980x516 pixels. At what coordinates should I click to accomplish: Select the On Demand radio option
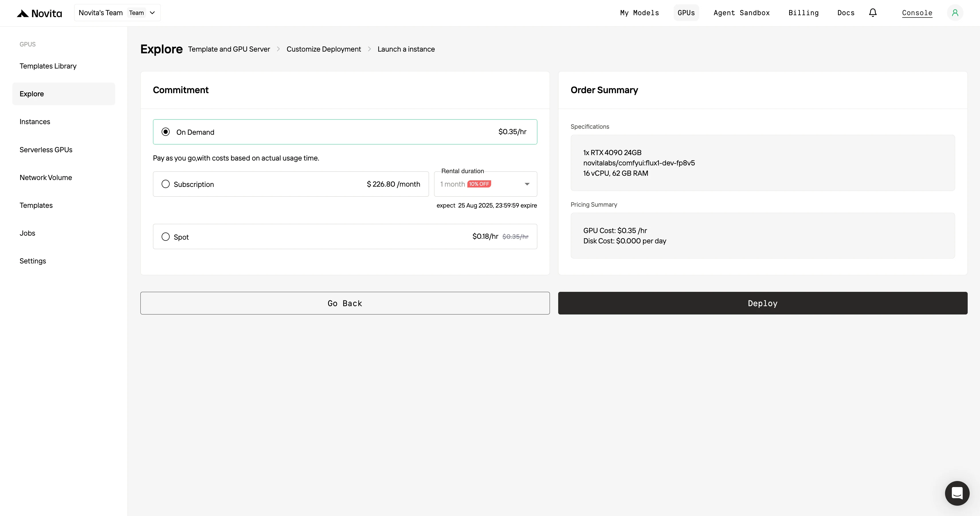point(166,132)
